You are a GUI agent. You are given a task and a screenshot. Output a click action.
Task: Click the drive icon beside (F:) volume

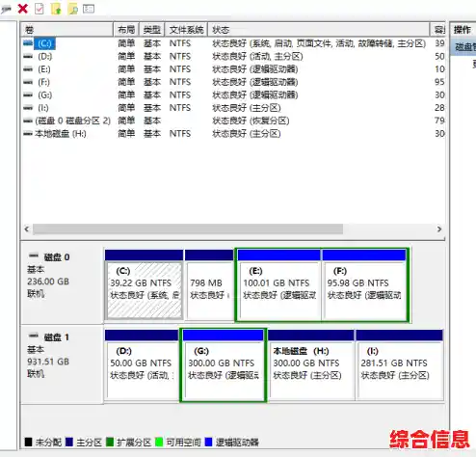tap(28, 82)
